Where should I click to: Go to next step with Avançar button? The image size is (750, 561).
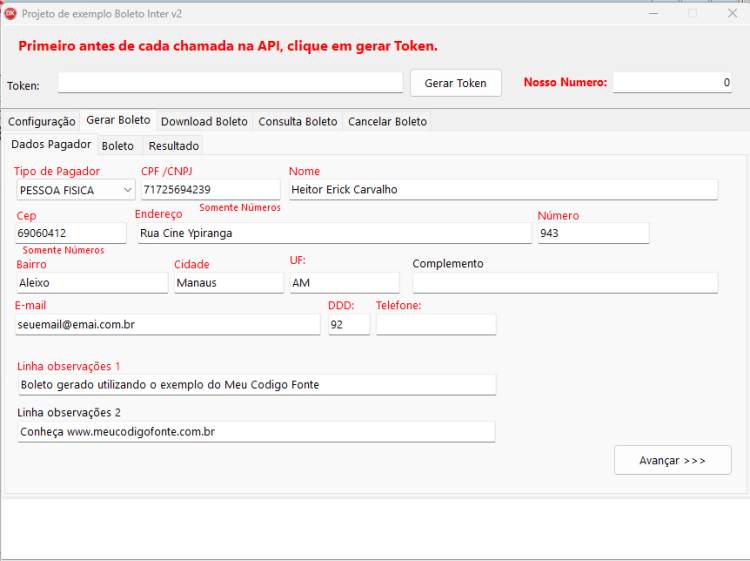click(x=673, y=460)
